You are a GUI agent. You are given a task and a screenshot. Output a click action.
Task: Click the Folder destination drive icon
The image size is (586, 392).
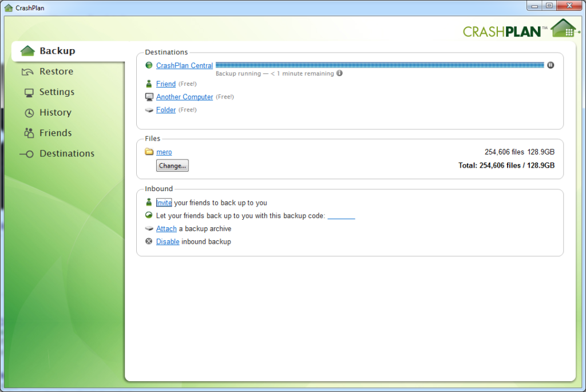(x=149, y=110)
